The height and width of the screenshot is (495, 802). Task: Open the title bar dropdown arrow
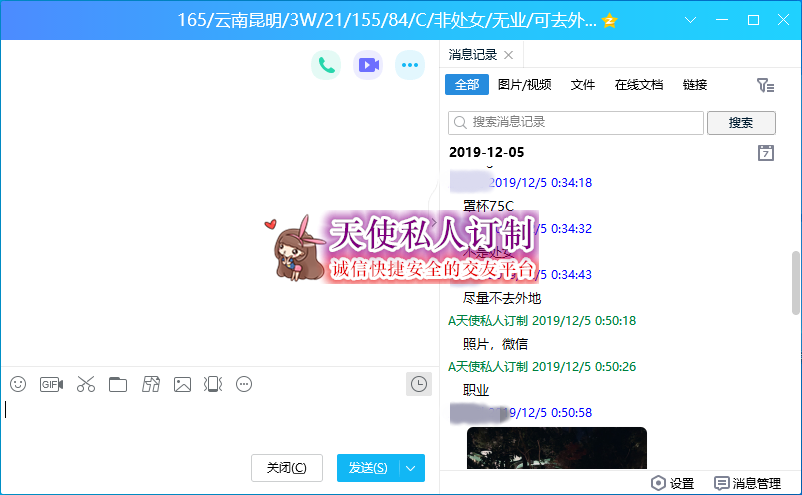click(688, 20)
